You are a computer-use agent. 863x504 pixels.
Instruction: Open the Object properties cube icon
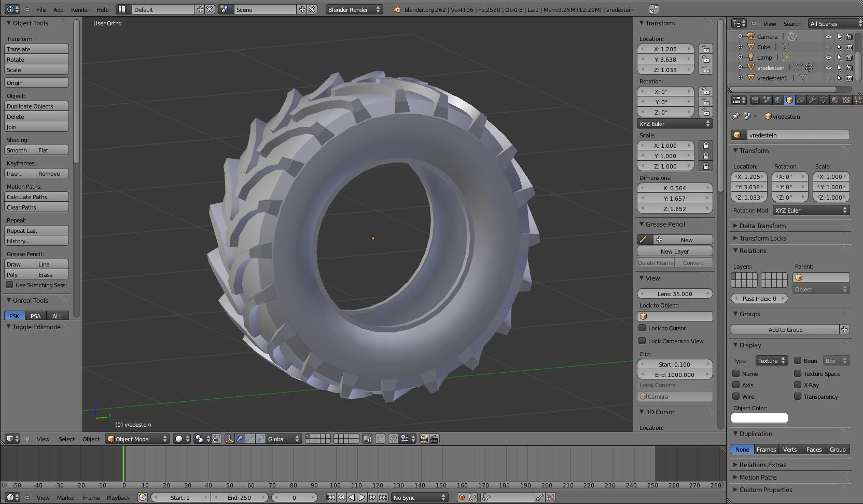(x=789, y=100)
